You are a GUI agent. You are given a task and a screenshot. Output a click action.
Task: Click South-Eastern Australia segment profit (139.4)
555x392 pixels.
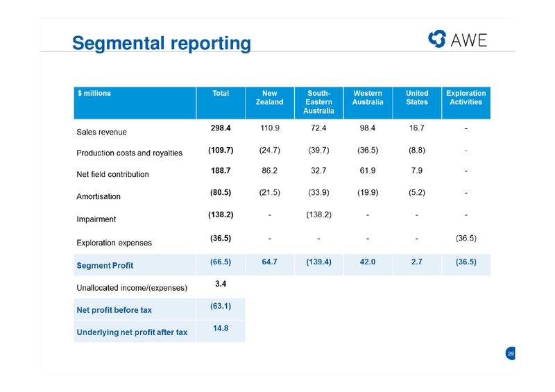[318, 262]
